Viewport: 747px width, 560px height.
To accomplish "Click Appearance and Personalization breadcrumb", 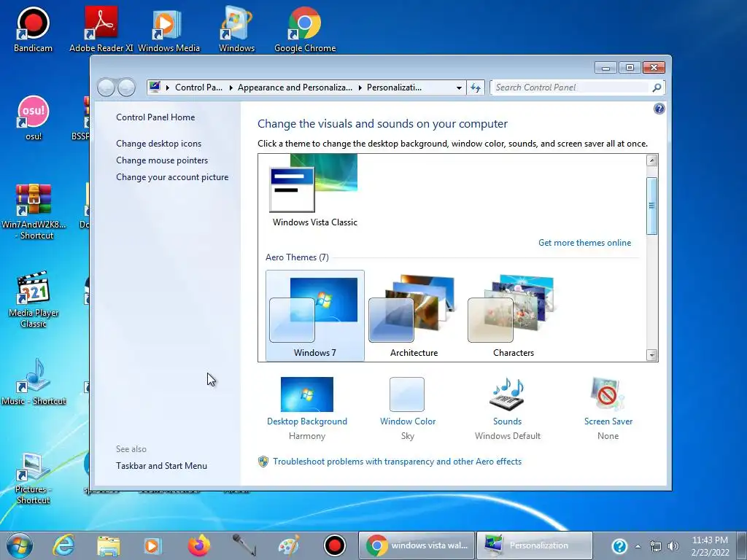I will [295, 87].
